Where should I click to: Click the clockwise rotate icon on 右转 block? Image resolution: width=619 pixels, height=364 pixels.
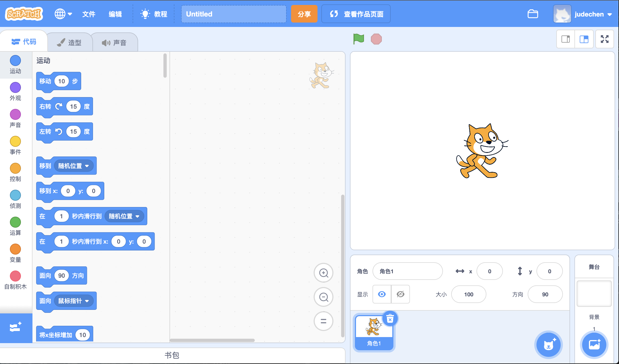point(59,106)
